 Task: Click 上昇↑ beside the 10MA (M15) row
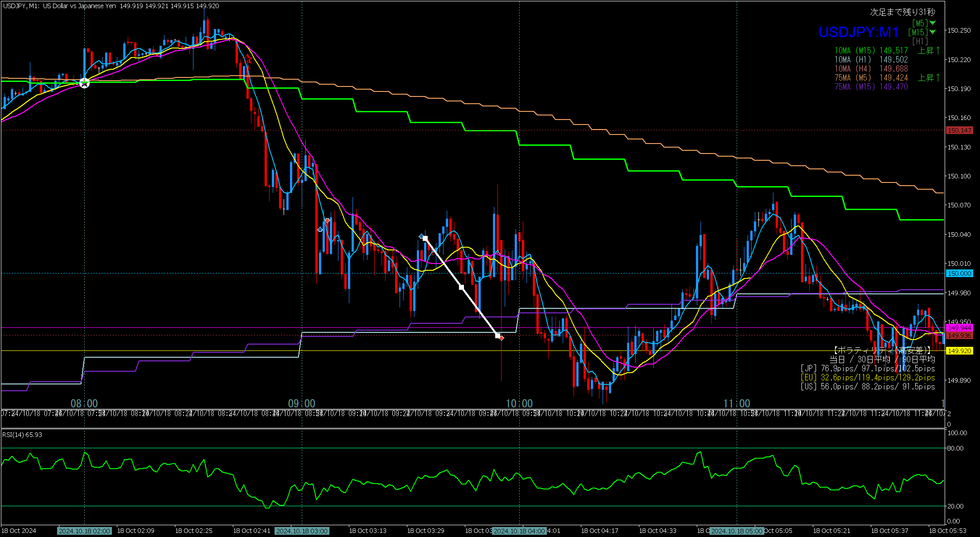click(x=929, y=51)
